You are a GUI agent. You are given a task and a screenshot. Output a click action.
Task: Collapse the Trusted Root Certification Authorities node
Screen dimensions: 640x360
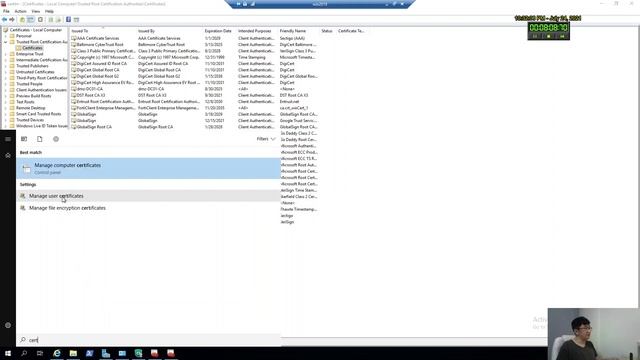tap(6, 42)
